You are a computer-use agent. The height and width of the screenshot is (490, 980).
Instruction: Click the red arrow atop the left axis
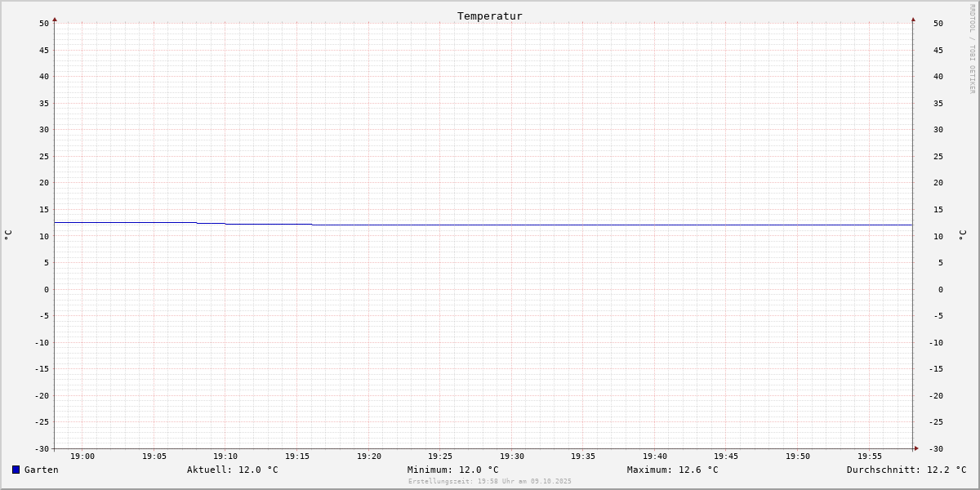tap(55, 19)
